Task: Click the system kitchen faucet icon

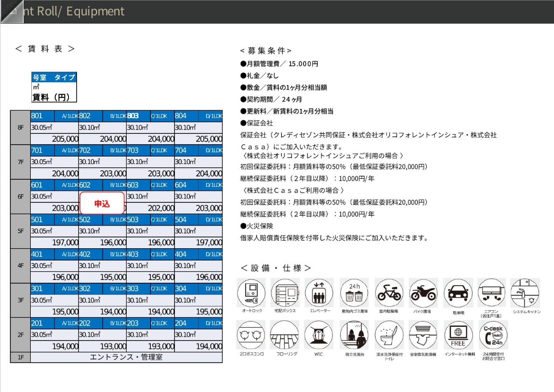Action: click(526, 293)
